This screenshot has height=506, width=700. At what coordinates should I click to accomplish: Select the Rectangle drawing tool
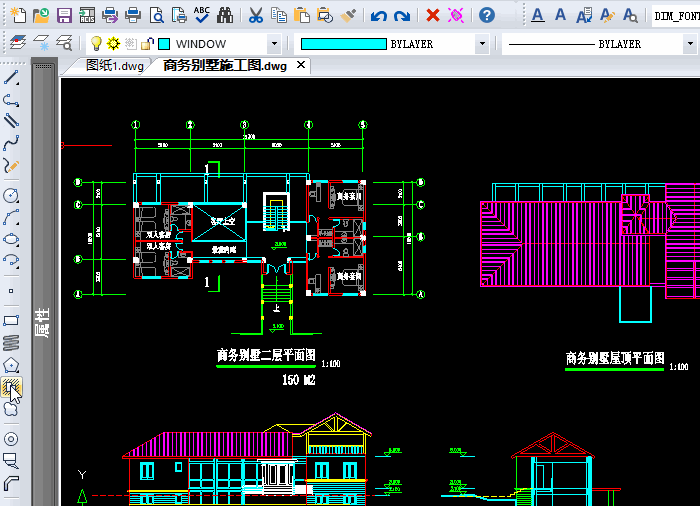(x=11, y=321)
